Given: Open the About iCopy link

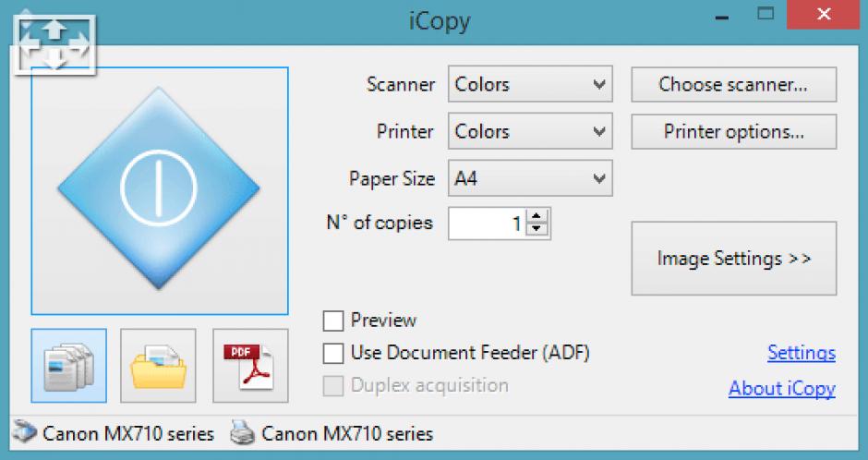Looking at the screenshot, I should click(x=781, y=389).
